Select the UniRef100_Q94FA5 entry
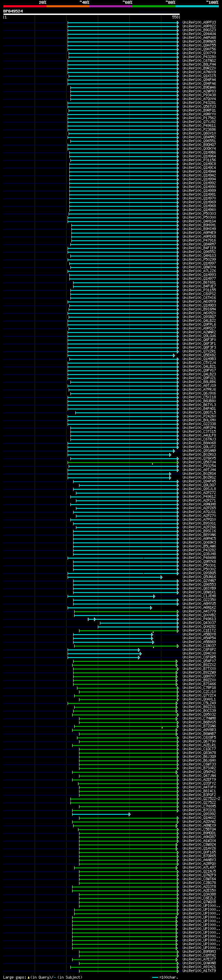 [x=199, y=481]
